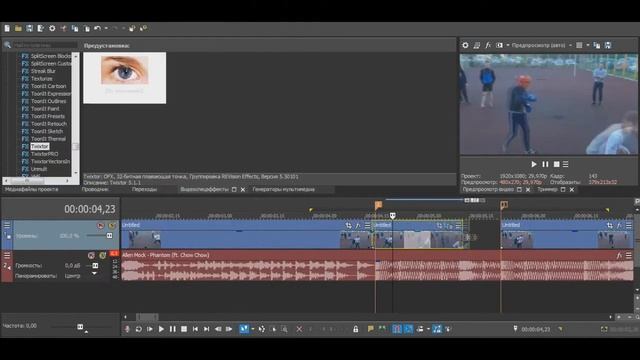Pause video in the preview panel
The height and width of the screenshot is (360, 640).
545,164
